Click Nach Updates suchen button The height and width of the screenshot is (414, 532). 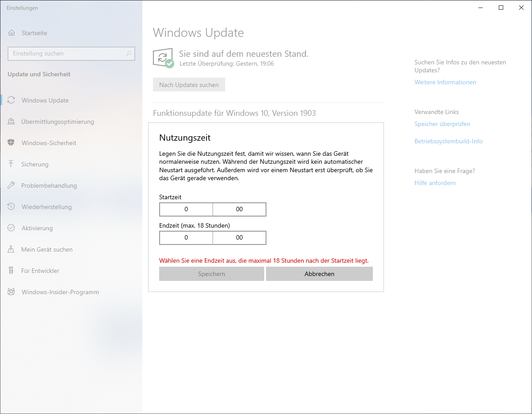point(189,85)
